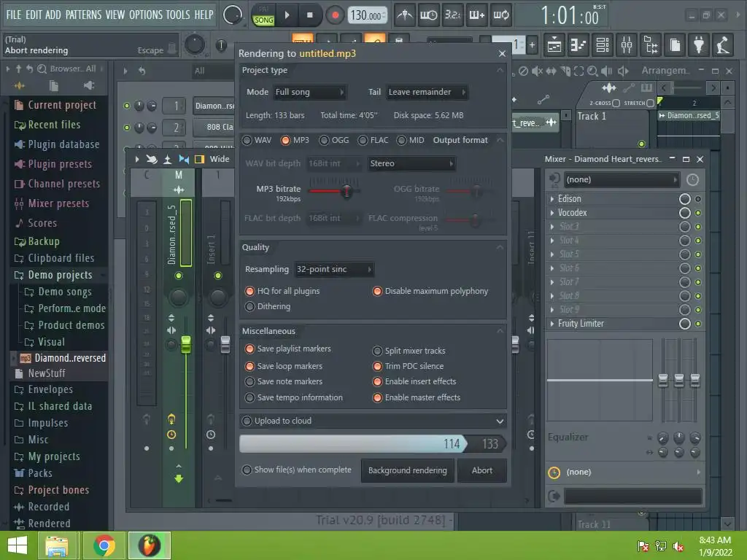747x560 pixels.
Task: Open the channel rack view icon
Action: click(602, 45)
